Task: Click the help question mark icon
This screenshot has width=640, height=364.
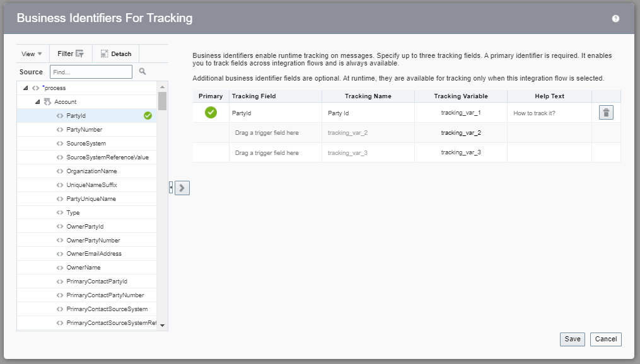Action: point(615,18)
